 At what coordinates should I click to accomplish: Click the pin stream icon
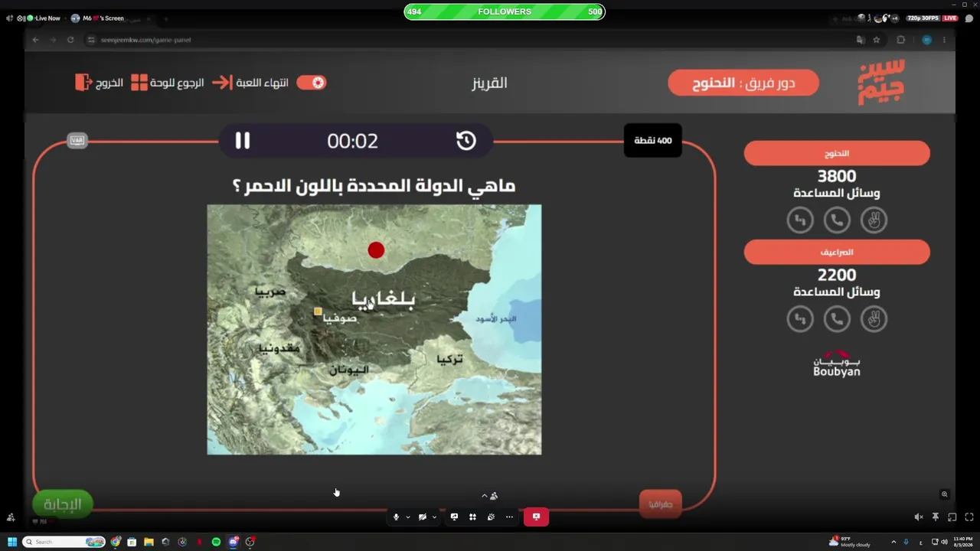tap(936, 517)
